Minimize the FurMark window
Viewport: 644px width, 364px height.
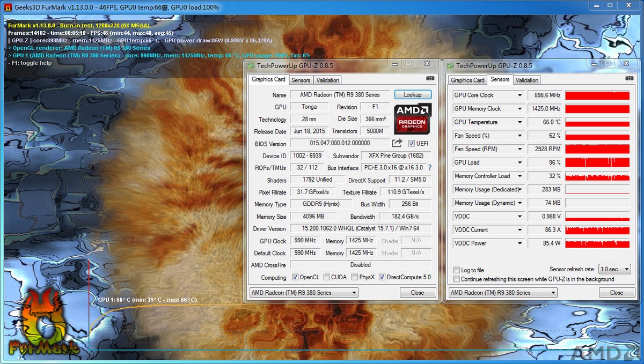[597, 5]
